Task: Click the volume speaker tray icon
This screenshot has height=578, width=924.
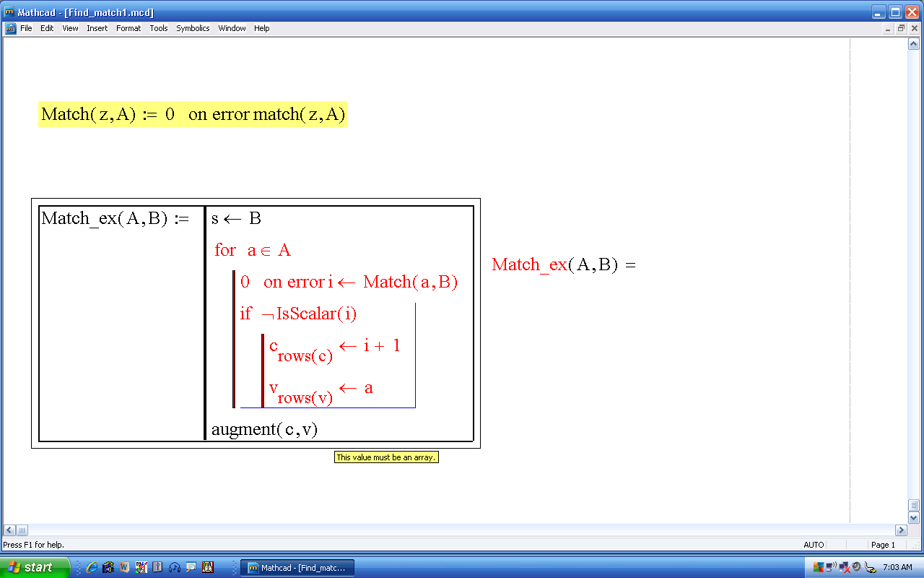Action: point(856,567)
